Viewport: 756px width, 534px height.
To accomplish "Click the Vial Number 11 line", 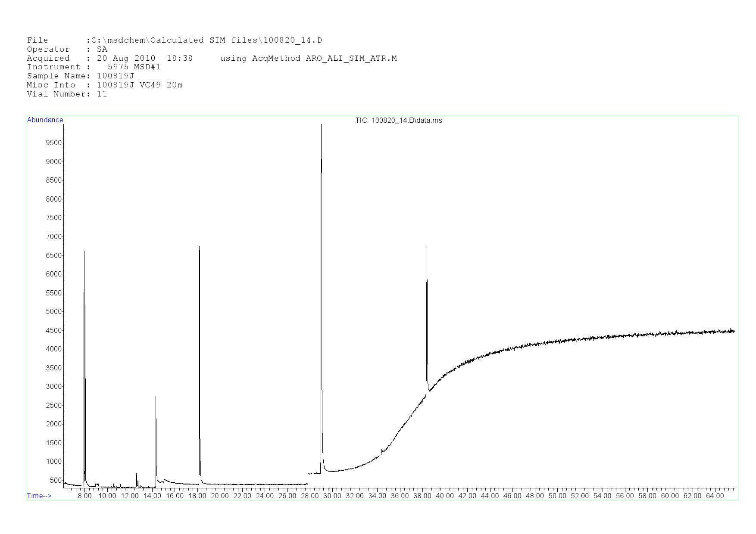I will [67, 94].
